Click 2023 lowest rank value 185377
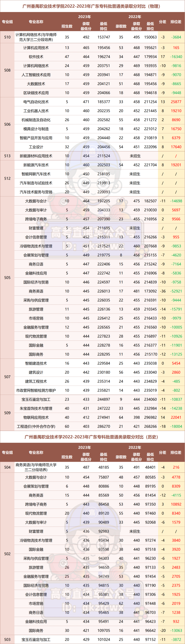The width and height of the screenshot is (185, 644). [104, 102]
